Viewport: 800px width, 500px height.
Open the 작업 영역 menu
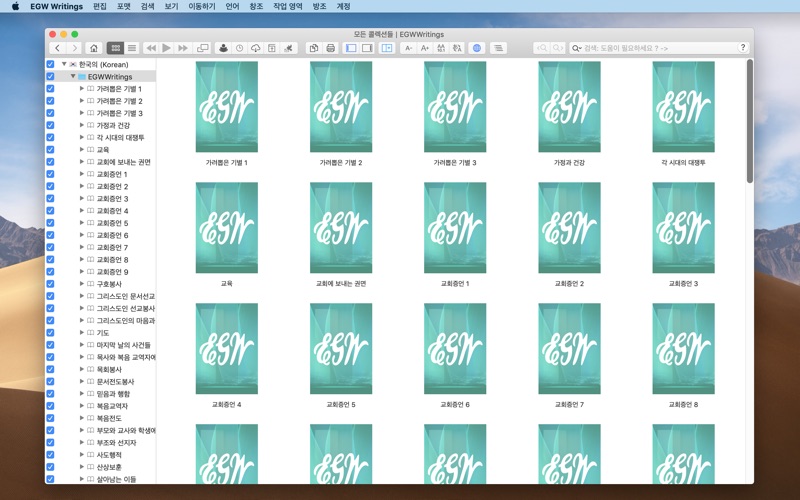point(288,6)
